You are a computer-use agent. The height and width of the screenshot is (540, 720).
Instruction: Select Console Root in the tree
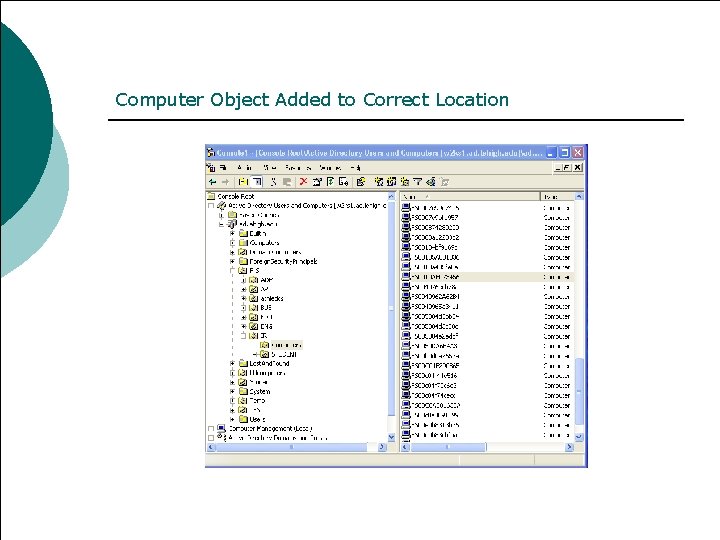236,196
